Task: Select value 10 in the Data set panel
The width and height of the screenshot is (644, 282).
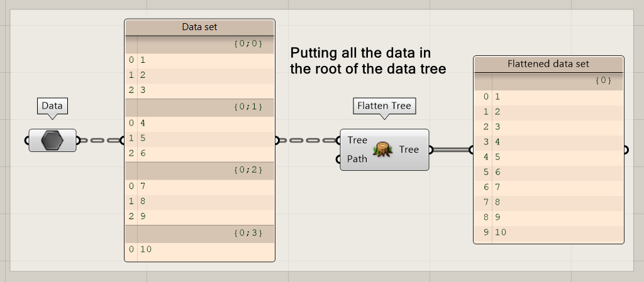Action: [146, 249]
